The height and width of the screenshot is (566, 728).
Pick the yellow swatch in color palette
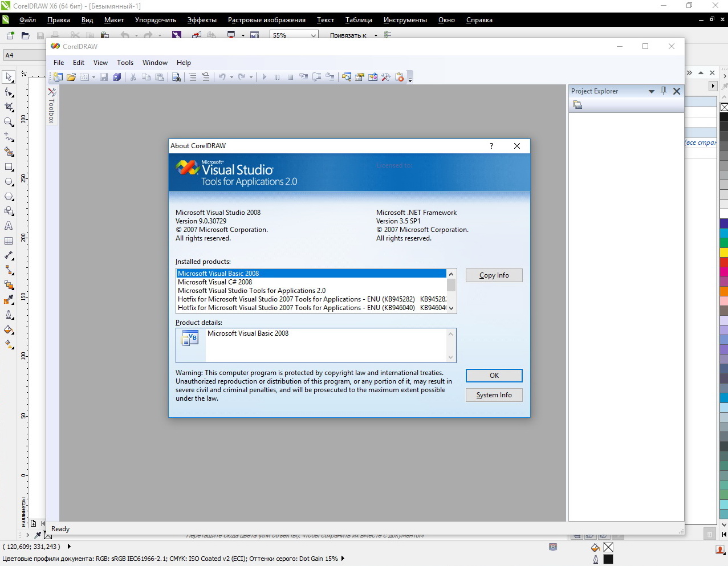(723, 252)
